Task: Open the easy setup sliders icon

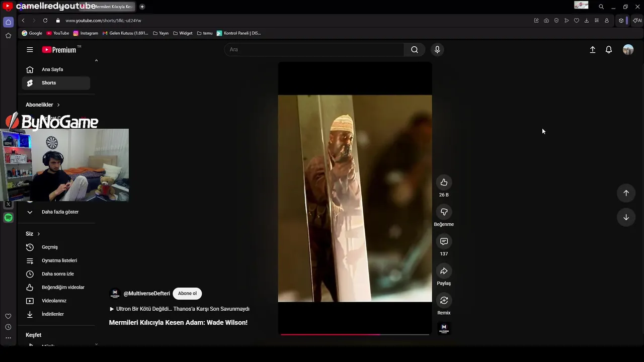Action: click(597, 21)
